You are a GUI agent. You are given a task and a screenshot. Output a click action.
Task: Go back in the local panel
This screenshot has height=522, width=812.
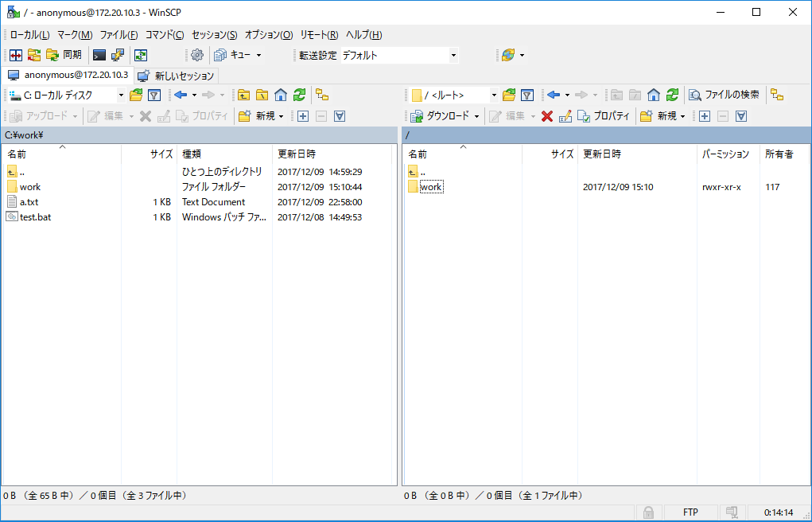click(x=181, y=95)
